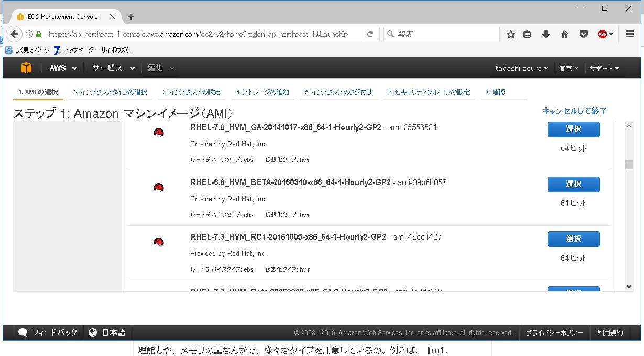Open downloads with the arrow icon
Image resolution: width=644 pixels, height=356 pixels.
coord(545,34)
